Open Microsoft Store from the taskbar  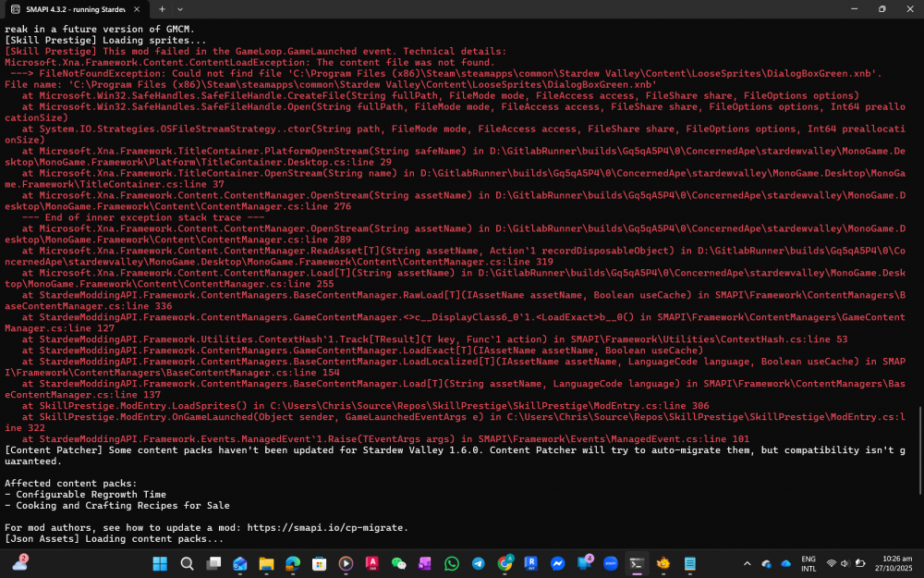coord(320,563)
